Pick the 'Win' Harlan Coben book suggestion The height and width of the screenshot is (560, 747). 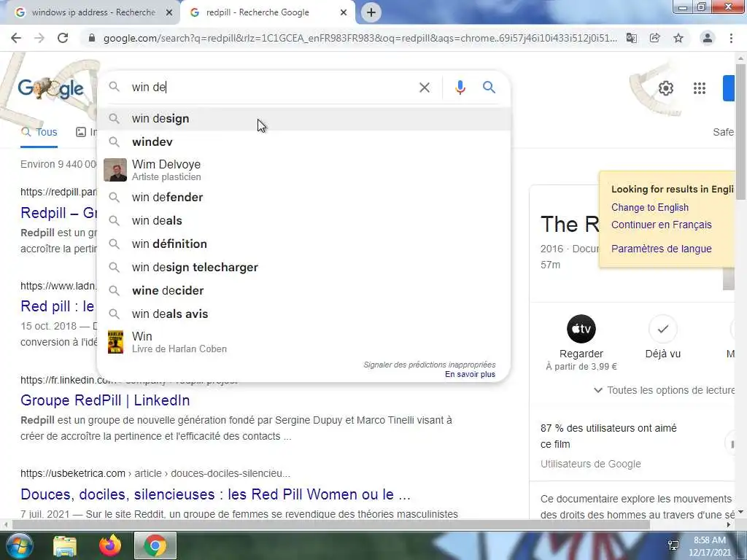pyautogui.click(x=303, y=342)
